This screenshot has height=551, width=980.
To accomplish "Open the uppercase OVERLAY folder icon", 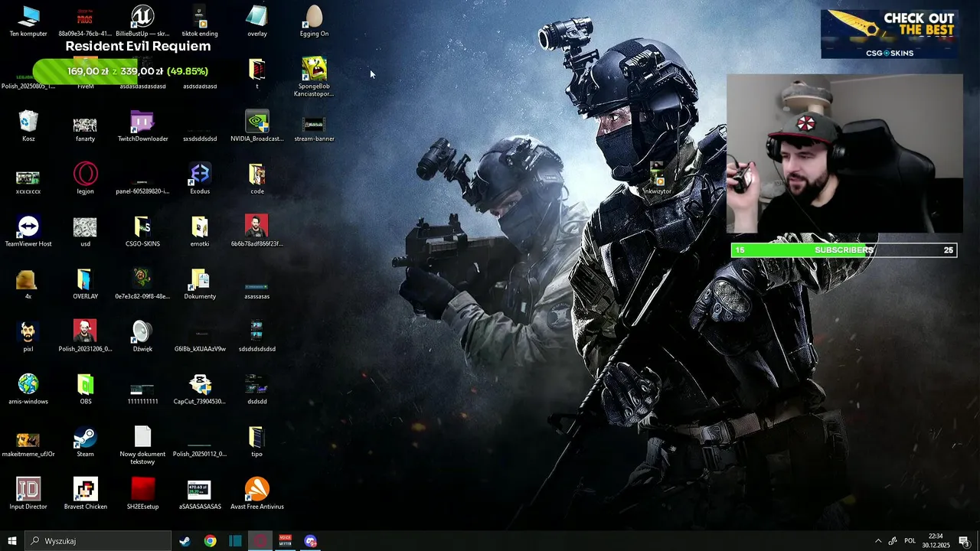I will 85,283.
